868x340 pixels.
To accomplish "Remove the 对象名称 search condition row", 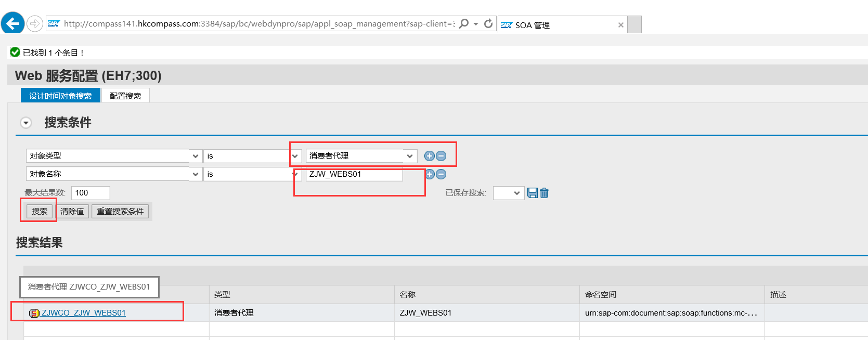I will coord(441,174).
